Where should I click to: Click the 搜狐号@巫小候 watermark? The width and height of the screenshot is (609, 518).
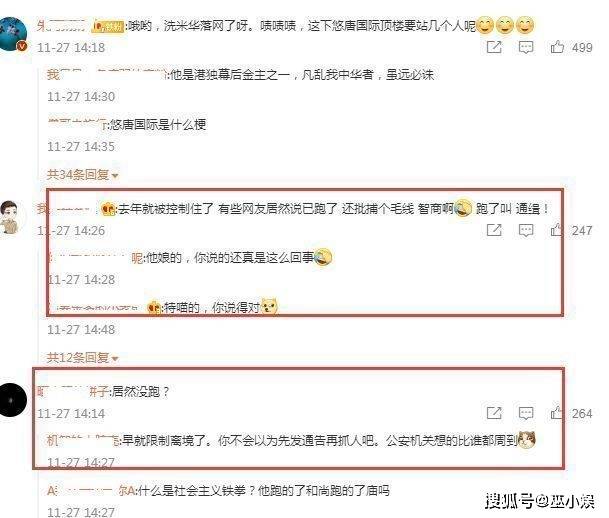coord(540,501)
